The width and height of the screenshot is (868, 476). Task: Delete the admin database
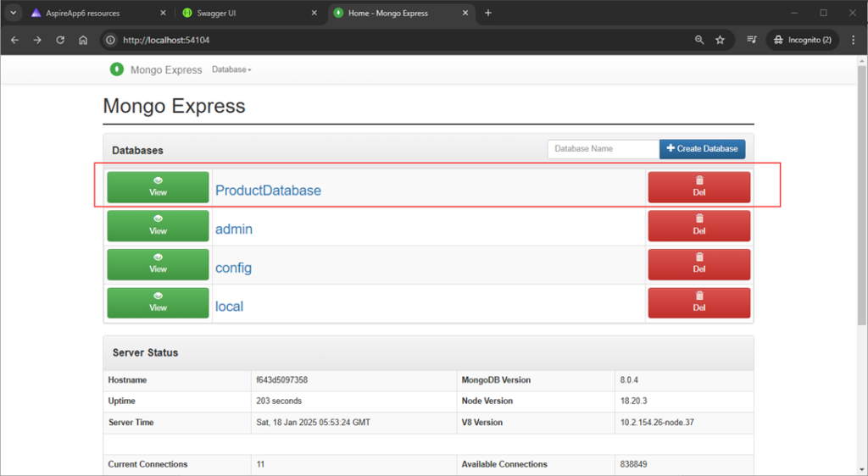pos(699,225)
